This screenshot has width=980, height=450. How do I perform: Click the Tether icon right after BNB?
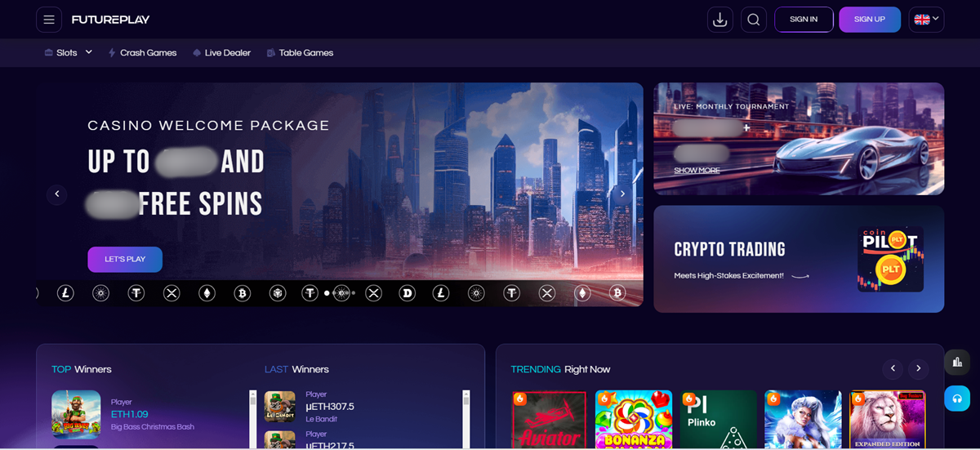coord(310,292)
